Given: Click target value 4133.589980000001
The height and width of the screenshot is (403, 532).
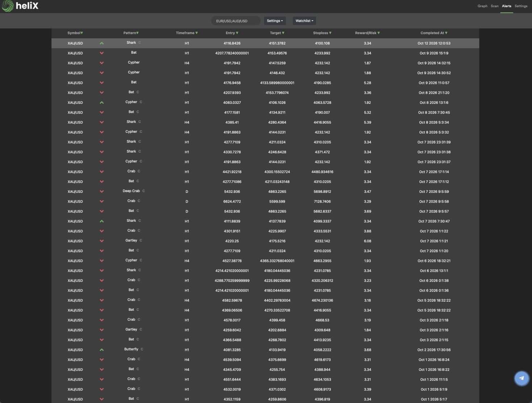Looking at the screenshot, I should (x=277, y=83).
